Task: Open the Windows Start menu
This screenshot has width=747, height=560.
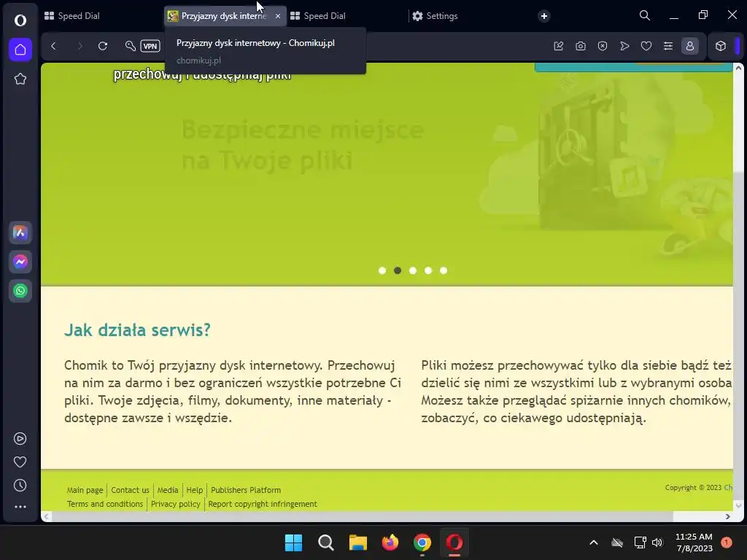Action: [x=293, y=542]
